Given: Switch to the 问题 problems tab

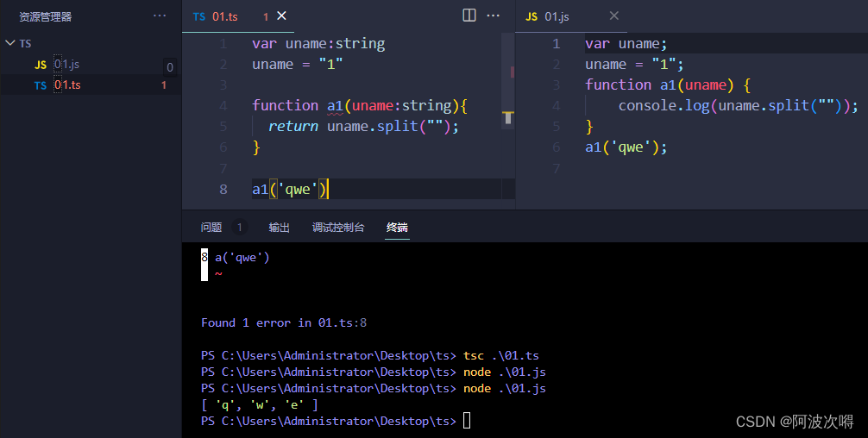Looking at the screenshot, I should (x=211, y=228).
